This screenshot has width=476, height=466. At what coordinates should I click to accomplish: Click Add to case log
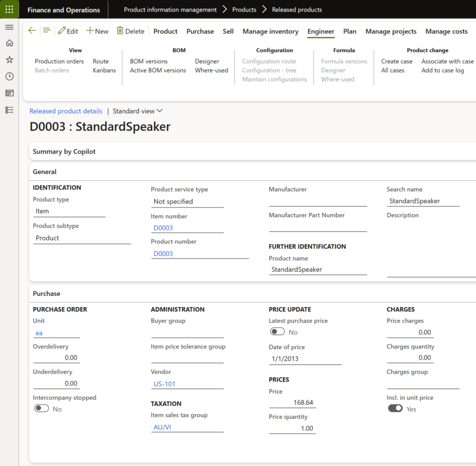[443, 70]
